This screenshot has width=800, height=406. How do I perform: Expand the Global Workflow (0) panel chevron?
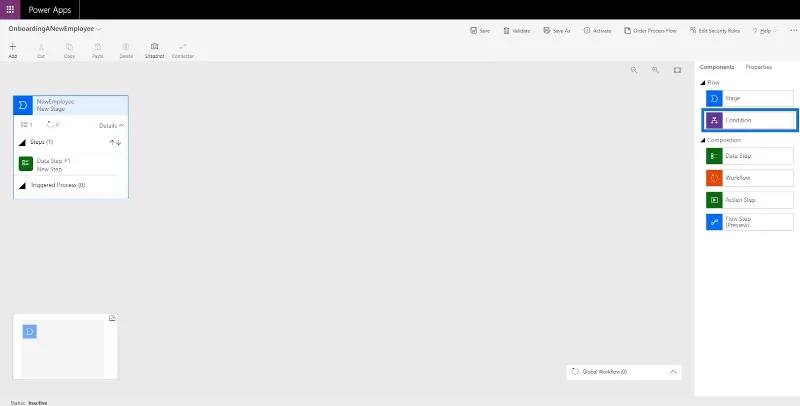(673, 372)
